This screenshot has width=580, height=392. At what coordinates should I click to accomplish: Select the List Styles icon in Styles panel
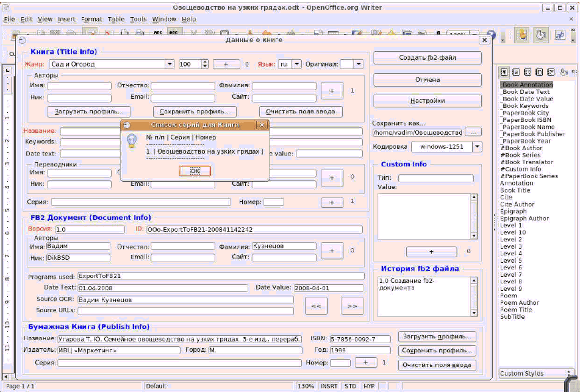[x=551, y=72]
